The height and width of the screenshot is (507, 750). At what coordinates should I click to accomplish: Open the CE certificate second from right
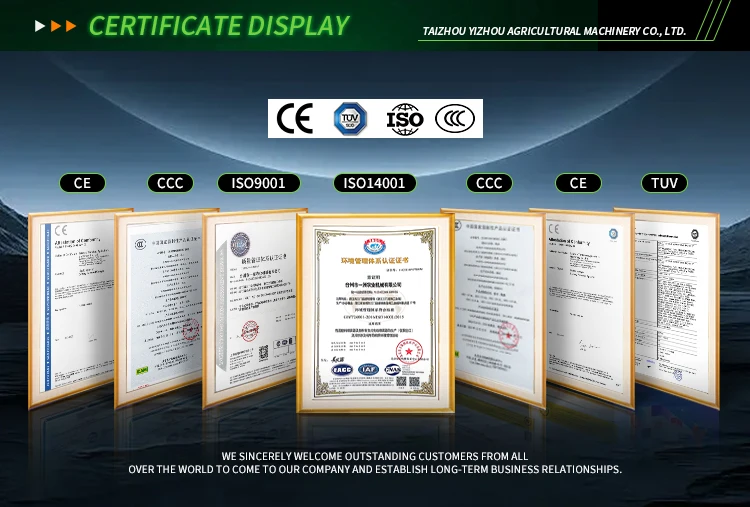click(x=590, y=308)
